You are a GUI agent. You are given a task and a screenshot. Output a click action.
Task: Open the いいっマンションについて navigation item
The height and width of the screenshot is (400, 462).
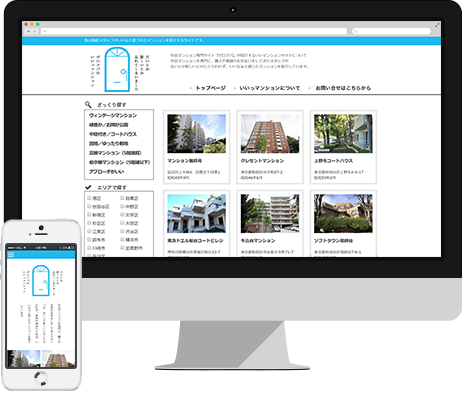pos(270,88)
